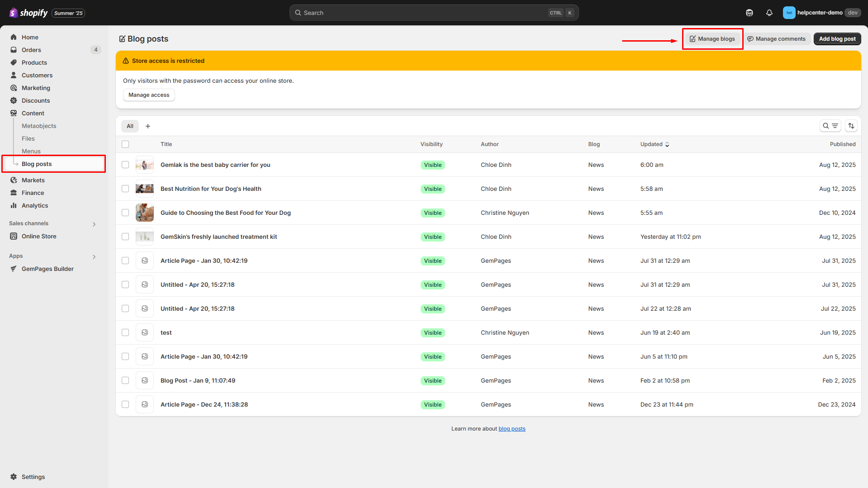
Task: Click the Sidekick assistant icon in top bar
Action: (x=749, y=13)
